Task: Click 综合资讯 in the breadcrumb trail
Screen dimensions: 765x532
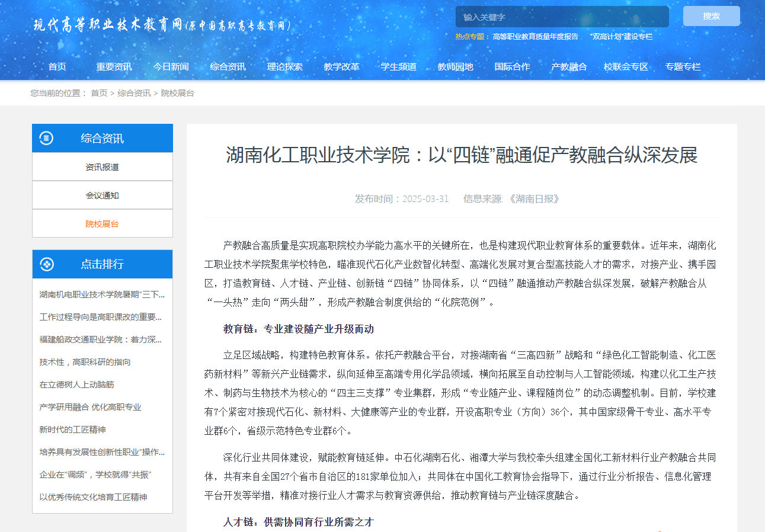Action: pyautogui.click(x=134, y=93)
